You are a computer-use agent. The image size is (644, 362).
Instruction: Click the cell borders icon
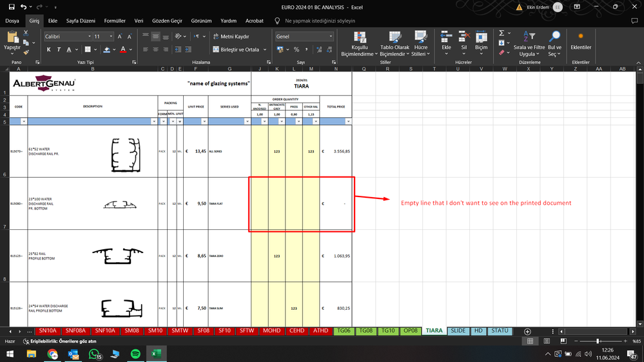pos(88,50)
